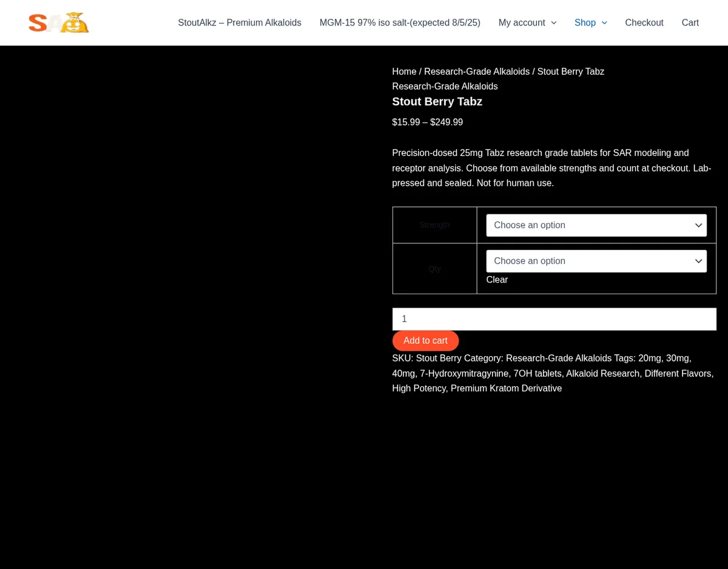
Task: Open the MGM-15 97% iso salt page
Action: [400, 22]
